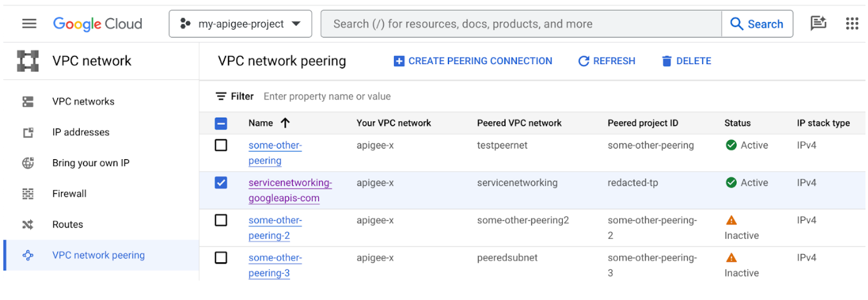Click the Filter icon above table
The width and height of the screenshot is (868, 300).
[221, 96]
